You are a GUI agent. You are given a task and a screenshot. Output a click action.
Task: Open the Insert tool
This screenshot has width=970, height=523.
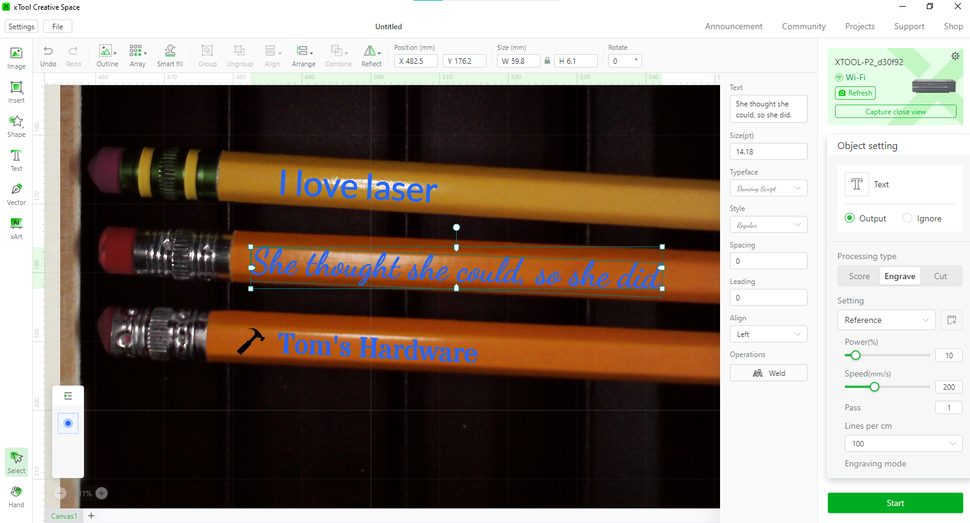tap(16, 92)
